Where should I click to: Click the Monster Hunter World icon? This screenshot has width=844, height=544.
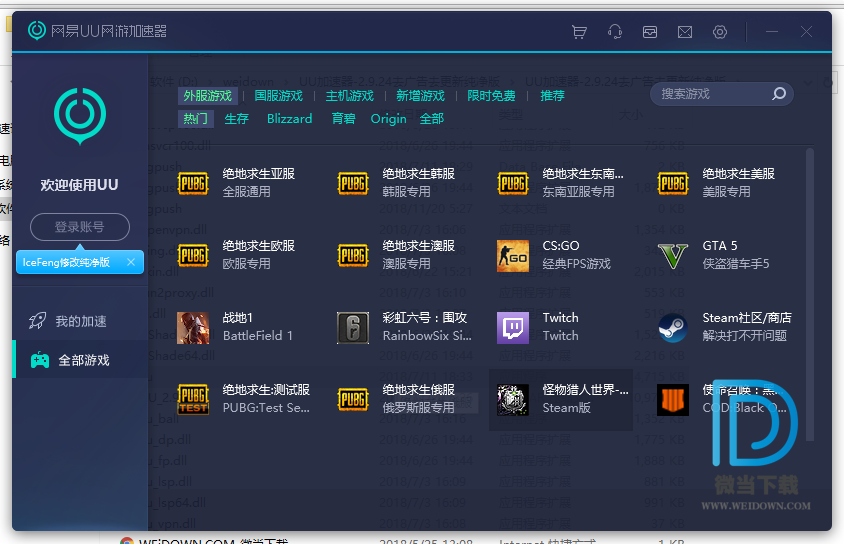tap(512, 399)
